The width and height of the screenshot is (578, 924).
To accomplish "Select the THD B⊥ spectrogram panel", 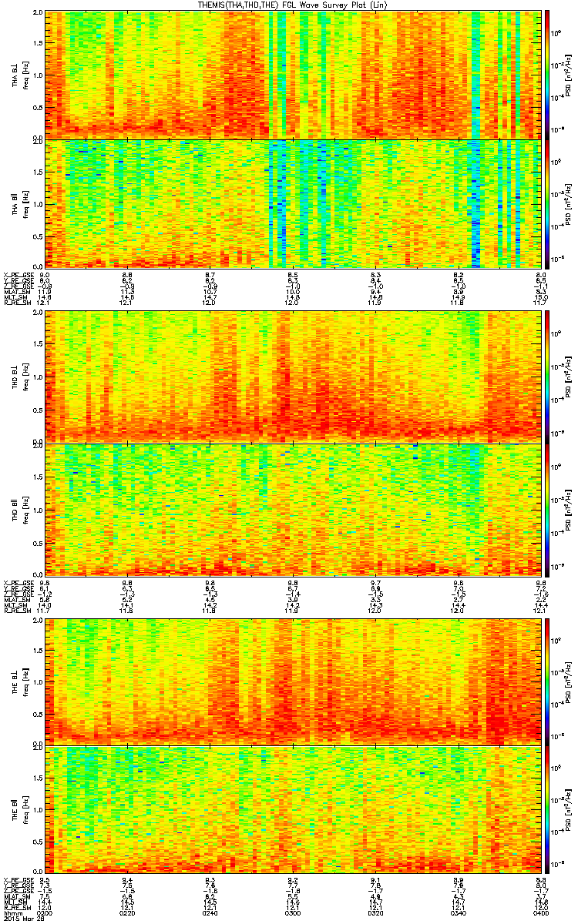I will tap(293, 377).
